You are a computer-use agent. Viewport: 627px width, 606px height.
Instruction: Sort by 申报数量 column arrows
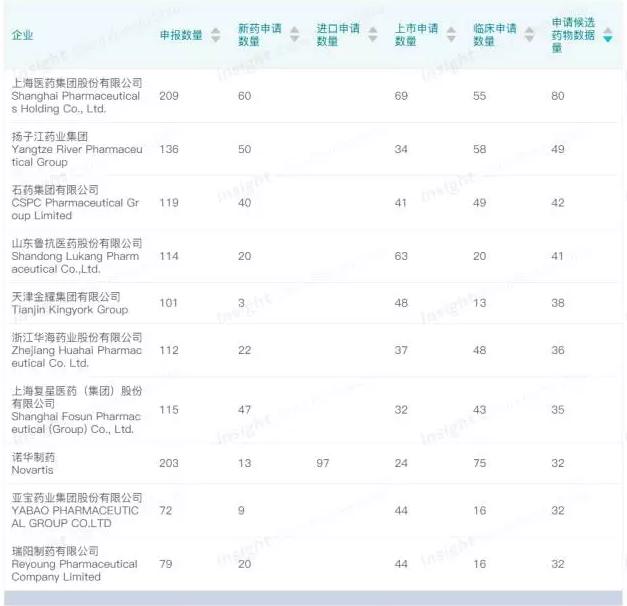pos(216,35)
